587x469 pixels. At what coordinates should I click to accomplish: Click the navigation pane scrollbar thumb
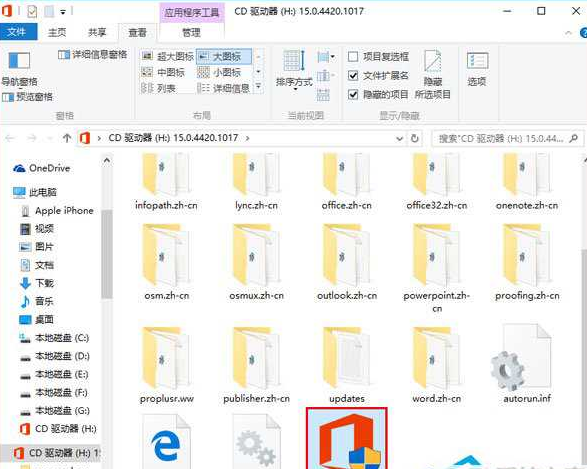click(107, 254)
